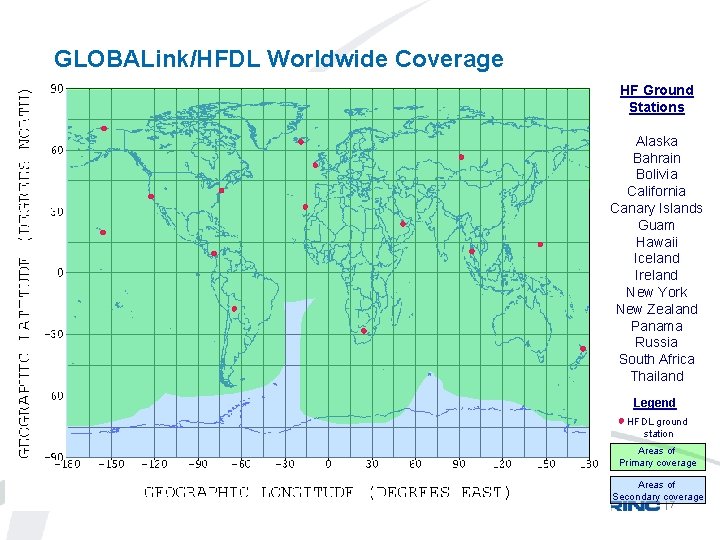This screenshot has height=540, width=720.
Task: Click the Panama ground station dot
Action: [214, 253]
